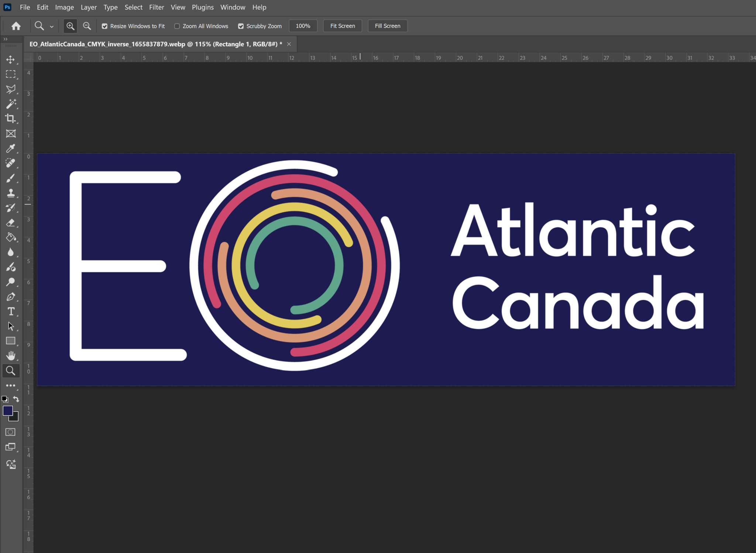Select the Move tool

point(11,59)
